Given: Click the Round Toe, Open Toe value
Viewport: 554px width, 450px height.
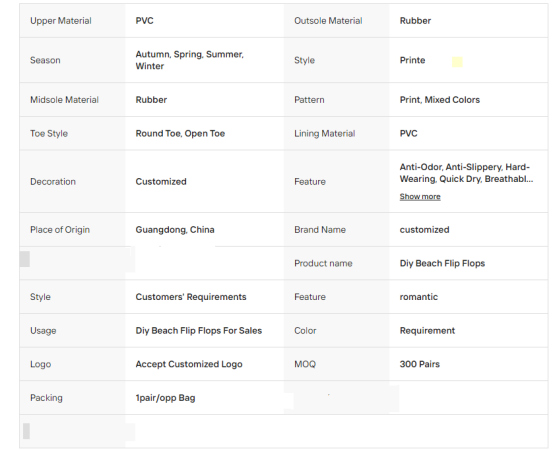Looking at the screenshot, I should (180, 133).
